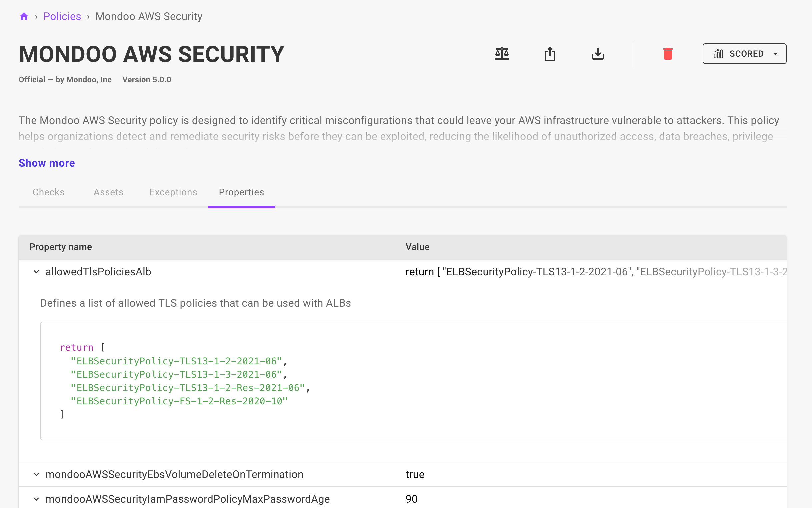Navigate home via breadcrumb house icon
This screenshot has height=508, width=812.
[x=24, y=16]
